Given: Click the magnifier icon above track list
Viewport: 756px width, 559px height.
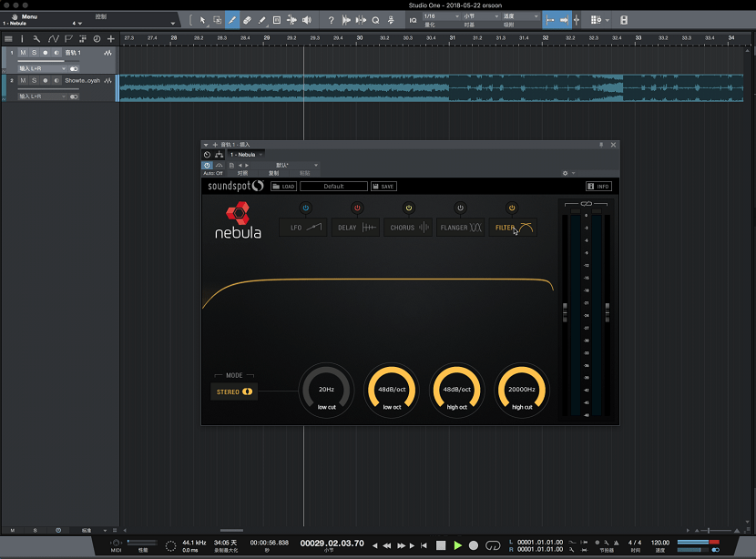Looking at the screenshot, I should (x=36, y=38).
